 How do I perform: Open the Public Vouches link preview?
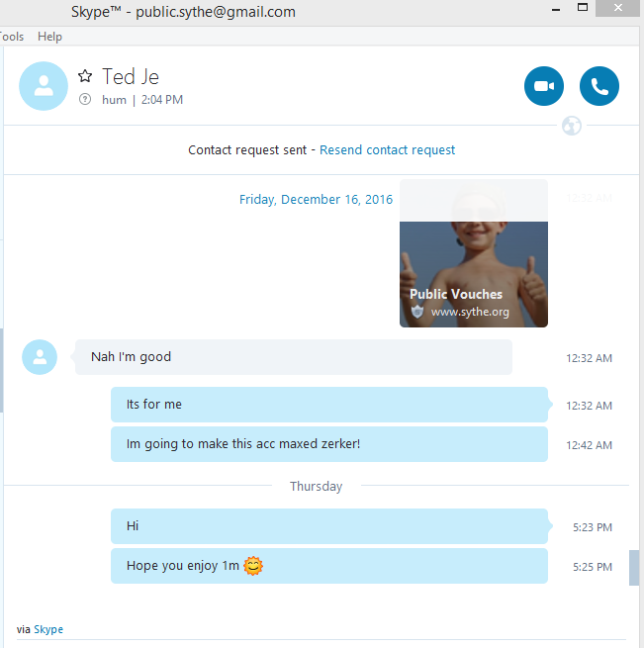pos(474,253)
